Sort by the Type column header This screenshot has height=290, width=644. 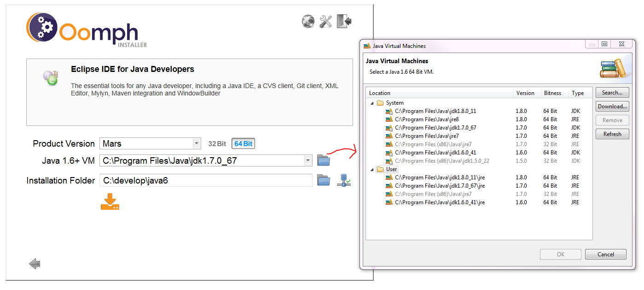point(580,93)
